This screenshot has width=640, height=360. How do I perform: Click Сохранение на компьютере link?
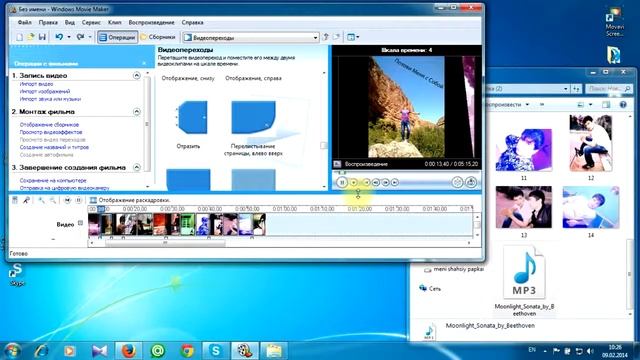tap(53, 180)
